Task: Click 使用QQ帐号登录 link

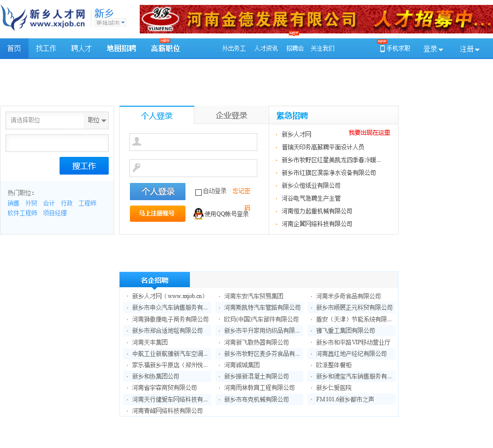Action: pos(226,214)
